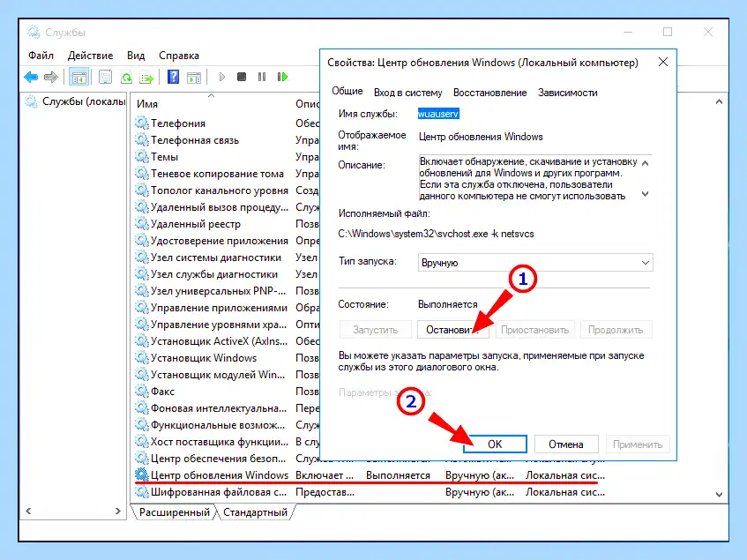The height and width of the screenshot is (560, 747).
Task: Select the Общие tab
Action: click(x=347, y=92)
